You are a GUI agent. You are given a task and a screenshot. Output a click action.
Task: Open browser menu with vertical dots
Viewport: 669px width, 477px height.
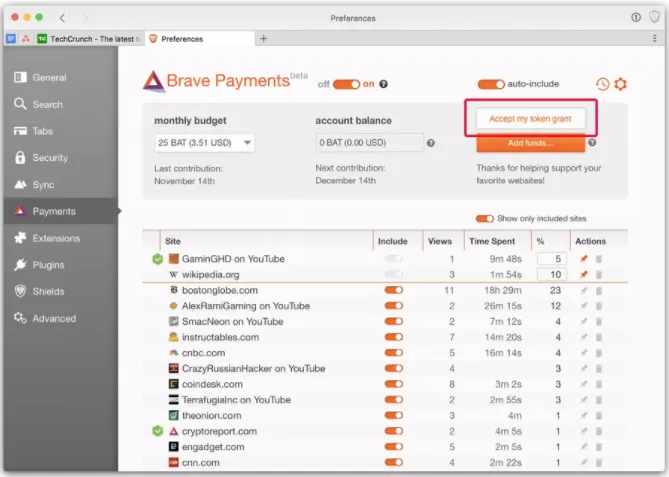point(654,38)
